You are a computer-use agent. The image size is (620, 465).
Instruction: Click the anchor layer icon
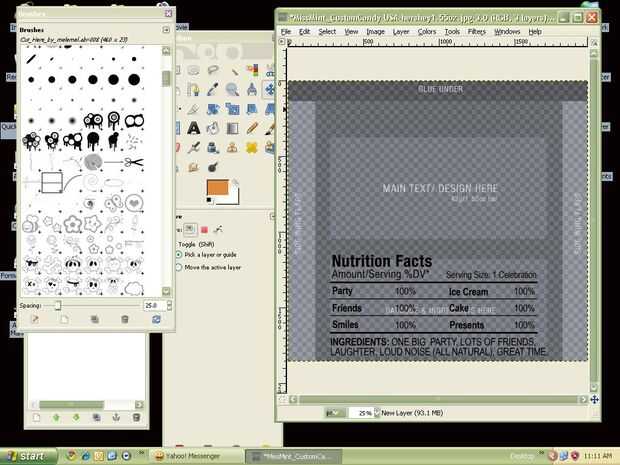(116, 418)
